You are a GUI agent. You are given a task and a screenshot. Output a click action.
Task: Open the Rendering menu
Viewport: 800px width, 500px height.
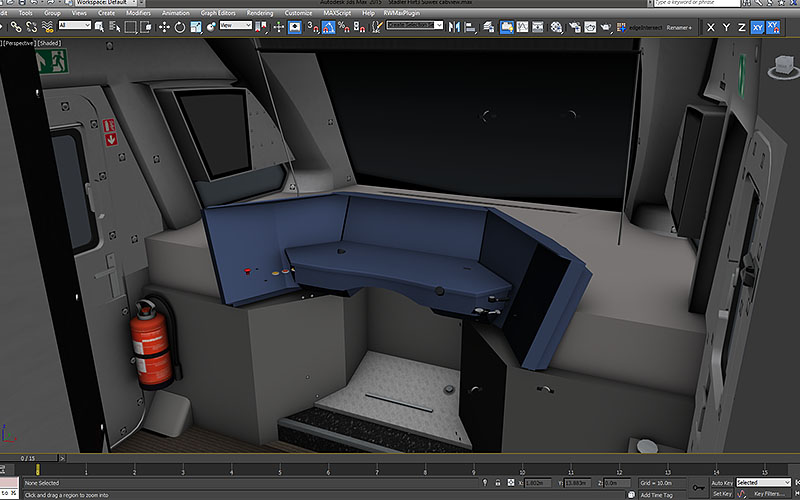pyautogui.click(x=260, y=13)
